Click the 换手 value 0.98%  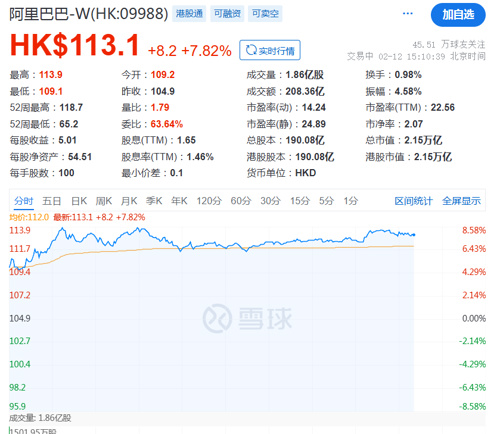point(408,75)
